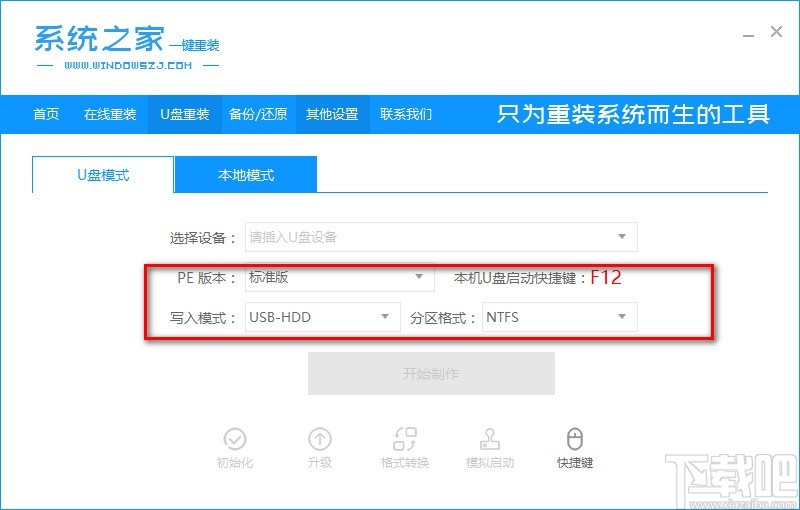800x510 pixels.
Task: Click the 升级 upgrade arrow icon
Action: point(320,439)
